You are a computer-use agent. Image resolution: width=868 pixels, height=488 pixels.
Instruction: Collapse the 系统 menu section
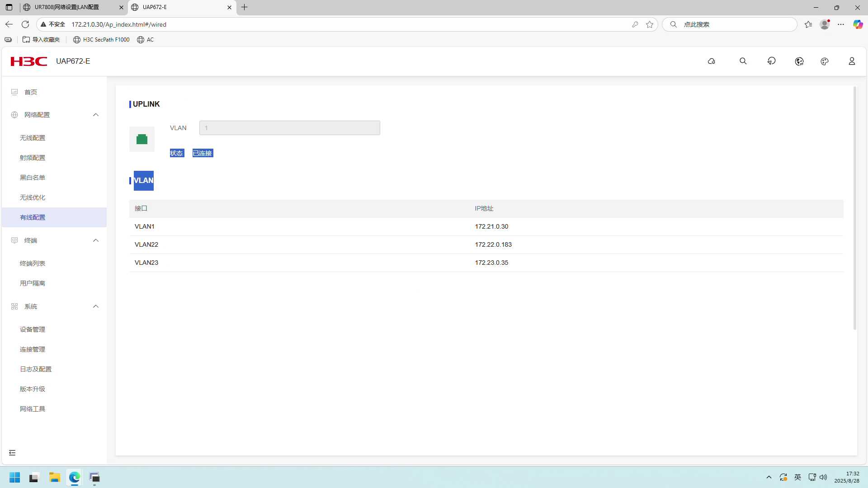tap(95, 306)
